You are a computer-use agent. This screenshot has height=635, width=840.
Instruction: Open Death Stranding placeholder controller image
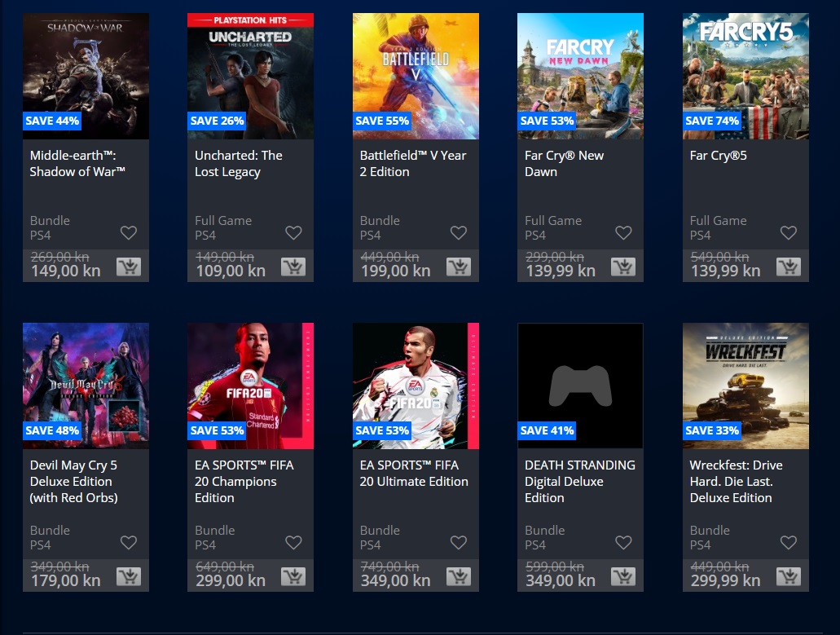tap(580, 386)
